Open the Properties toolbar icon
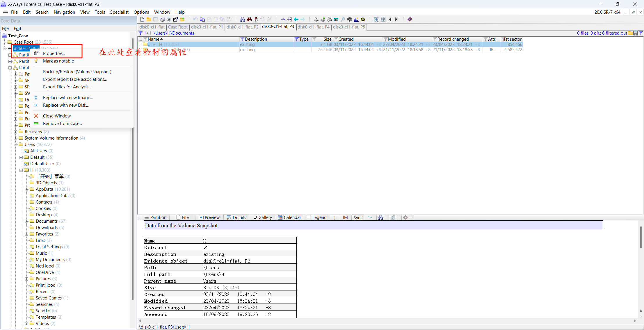This screenshot has width=644, height=330. [175, 19]
